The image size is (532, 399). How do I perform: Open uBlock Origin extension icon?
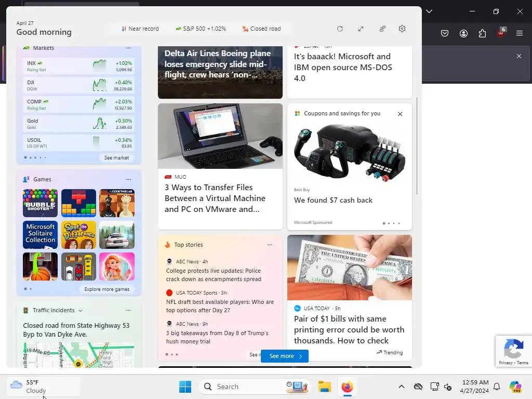[501, 33]
